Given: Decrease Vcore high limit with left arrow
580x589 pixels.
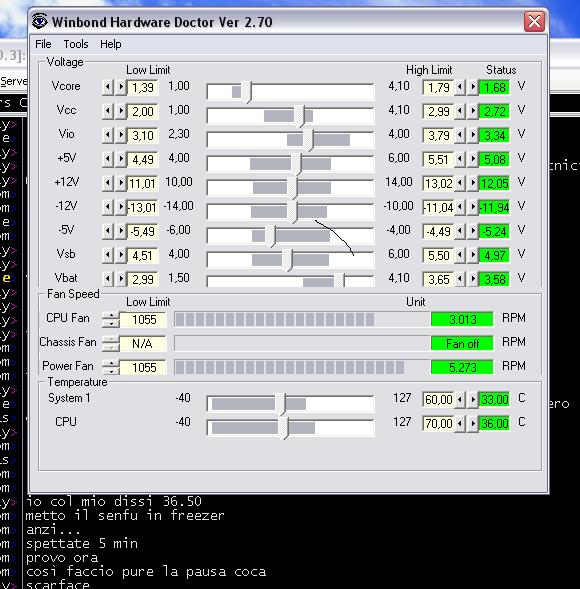Looking at the screenshot, I should point(460,88).
